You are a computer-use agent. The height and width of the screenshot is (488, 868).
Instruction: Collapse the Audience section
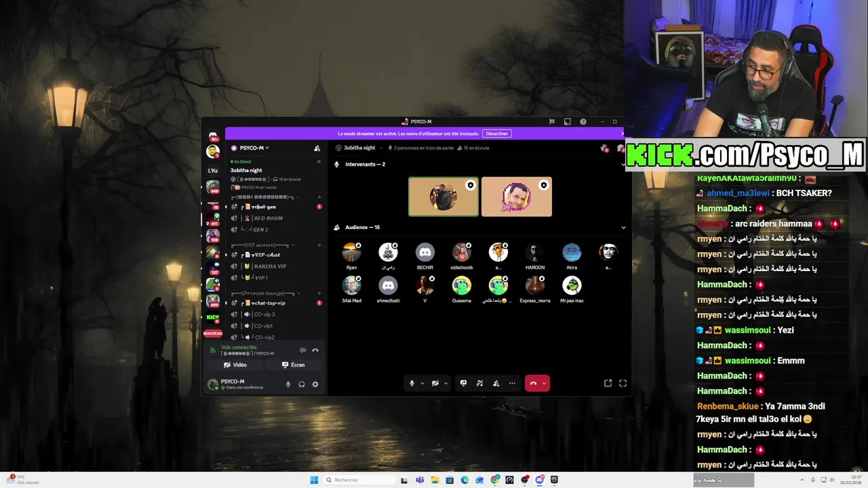[623, 228]
